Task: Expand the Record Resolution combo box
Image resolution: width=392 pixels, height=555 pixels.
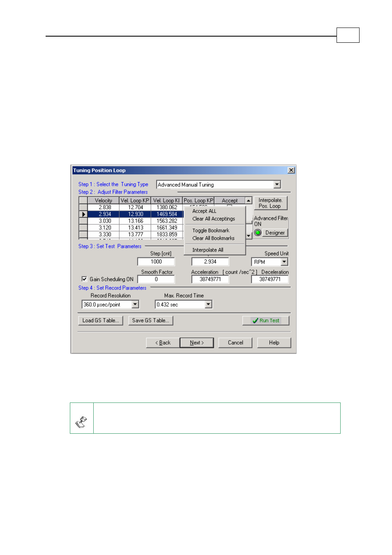Action: point(135,304)
